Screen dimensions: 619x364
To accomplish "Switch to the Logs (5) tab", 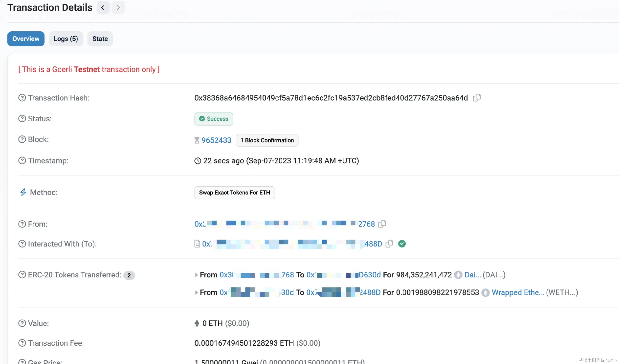I will click(66, 39).
